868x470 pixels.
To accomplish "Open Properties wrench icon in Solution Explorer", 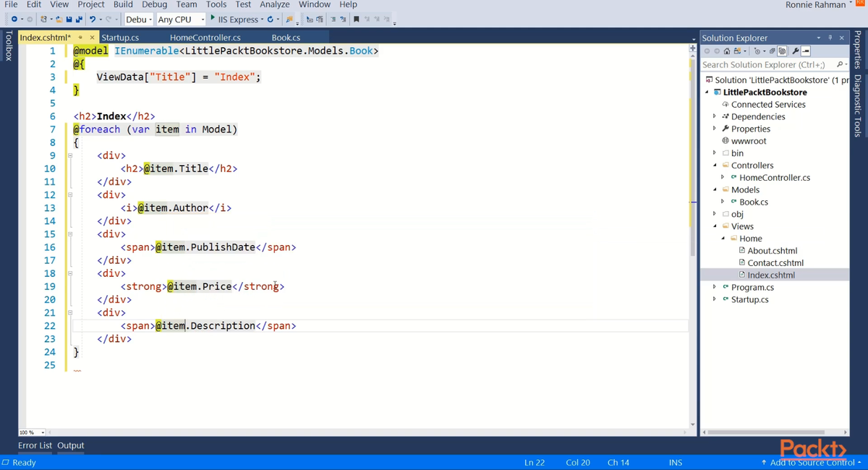I will click(795, 51).
